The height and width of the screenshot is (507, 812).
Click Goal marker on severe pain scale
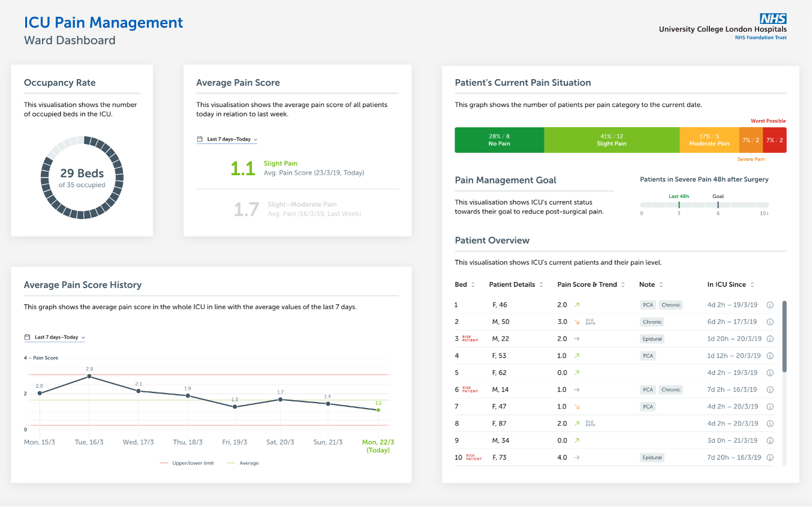pos(718,205)
